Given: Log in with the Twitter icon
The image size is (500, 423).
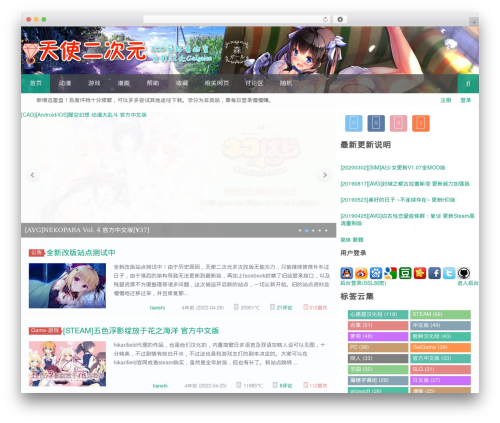Looking at the screenshot, I should [449, 273].
